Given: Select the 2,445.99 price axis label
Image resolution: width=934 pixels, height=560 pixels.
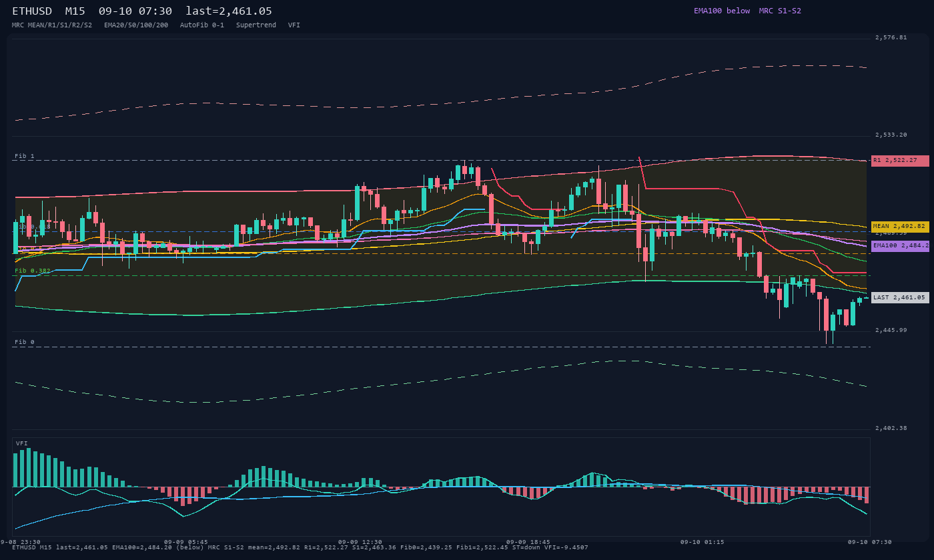Looking at the screenshot, I should tap(891, 330).
